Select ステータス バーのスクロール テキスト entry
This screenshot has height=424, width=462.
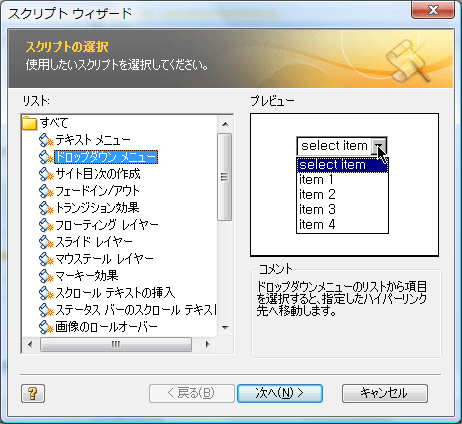pos(136,310)
